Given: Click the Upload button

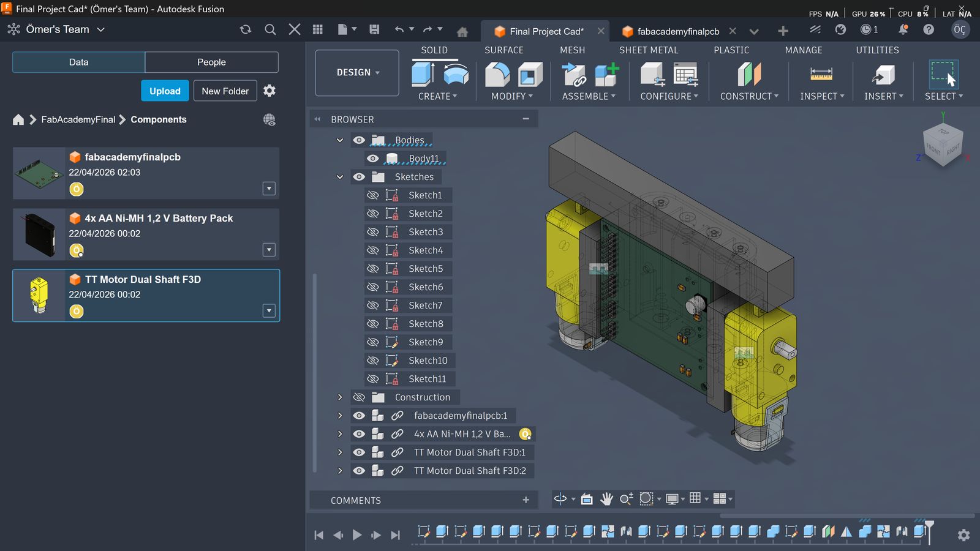Looking at the screenshot, I should pyautogui.click(x=165, y=91).
